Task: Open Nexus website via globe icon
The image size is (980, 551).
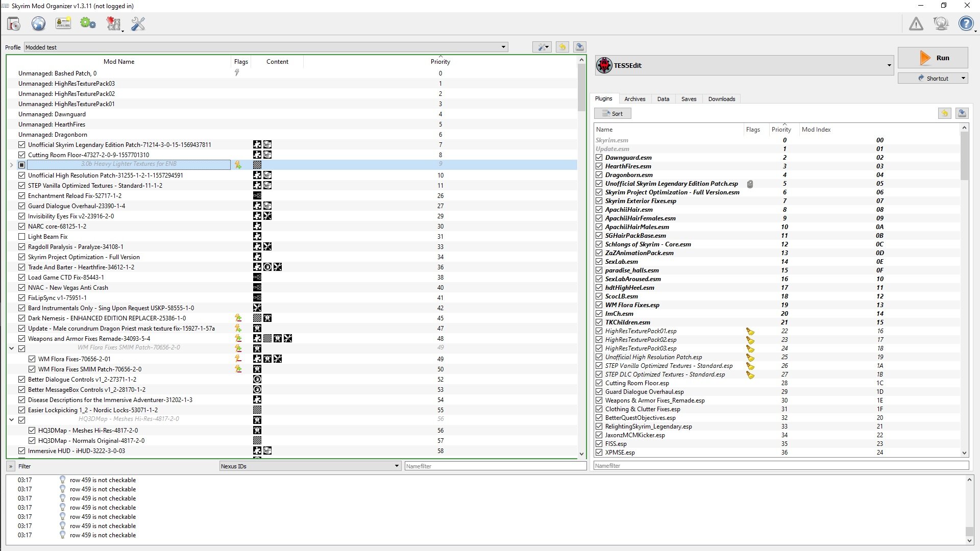Action: pyautogui.click(x=38, y=23)
